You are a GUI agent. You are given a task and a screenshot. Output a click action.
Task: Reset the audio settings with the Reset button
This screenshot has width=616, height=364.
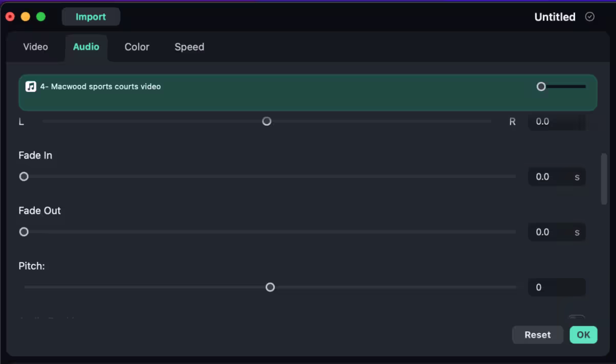click(537, 335)
